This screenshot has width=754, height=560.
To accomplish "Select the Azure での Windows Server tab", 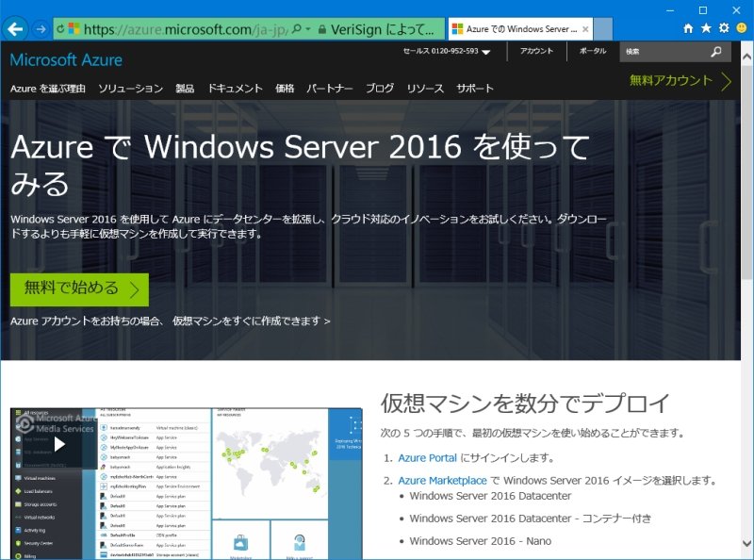I will (x=520, y=29).
